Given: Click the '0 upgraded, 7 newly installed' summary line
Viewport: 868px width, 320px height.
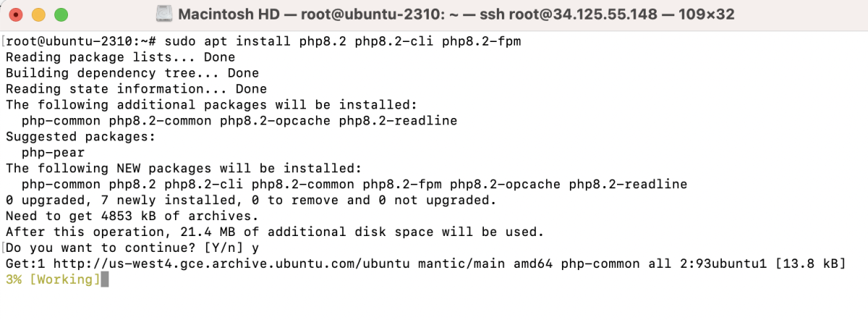Looking at the screenshot, I should [251, 200].
